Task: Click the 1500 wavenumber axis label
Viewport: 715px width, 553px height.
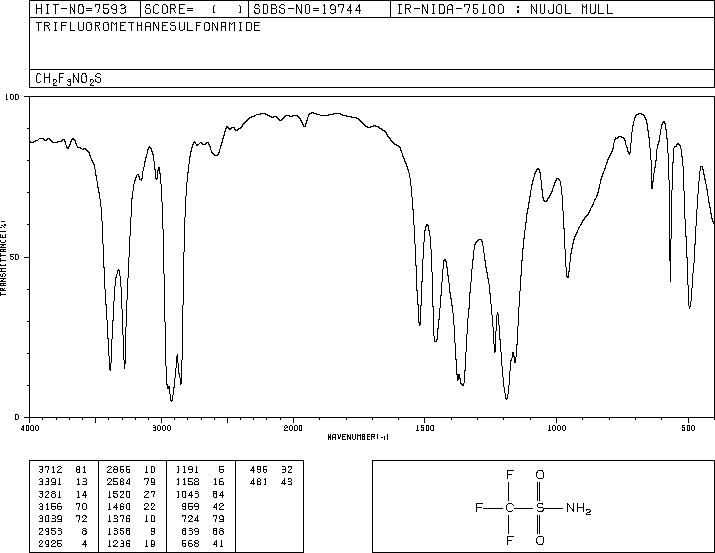Action: pyautogui.click(x=425, y=428)
